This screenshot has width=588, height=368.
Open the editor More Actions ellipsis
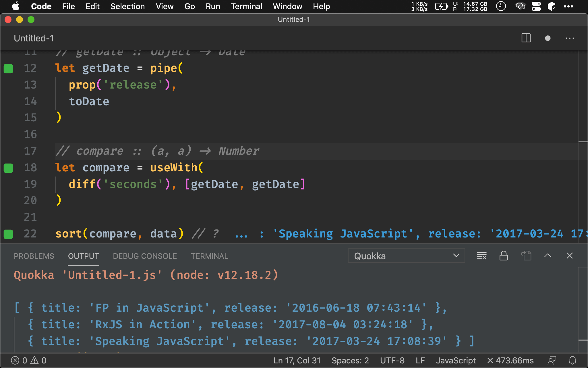point(570,38)
